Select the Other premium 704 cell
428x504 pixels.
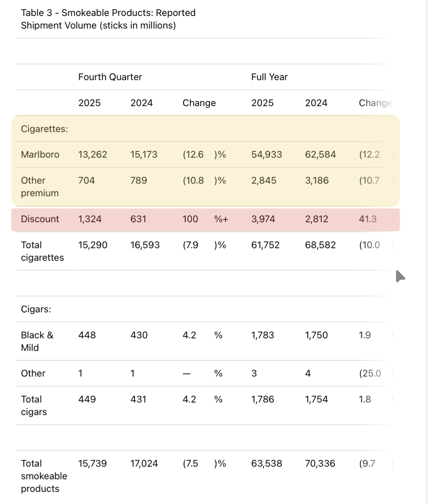tap(87, 180)
